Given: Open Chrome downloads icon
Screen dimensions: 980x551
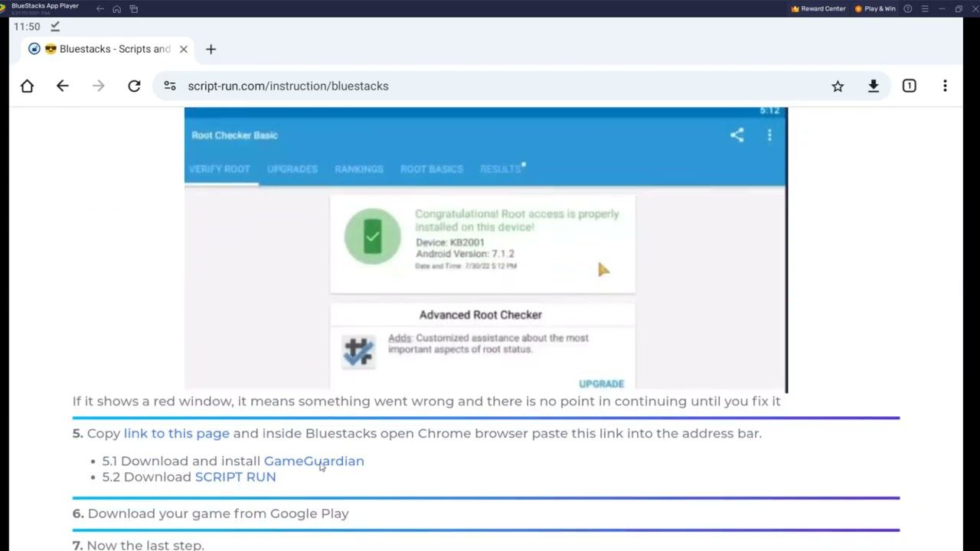Looking at the screenshot, I should (874, 86).
